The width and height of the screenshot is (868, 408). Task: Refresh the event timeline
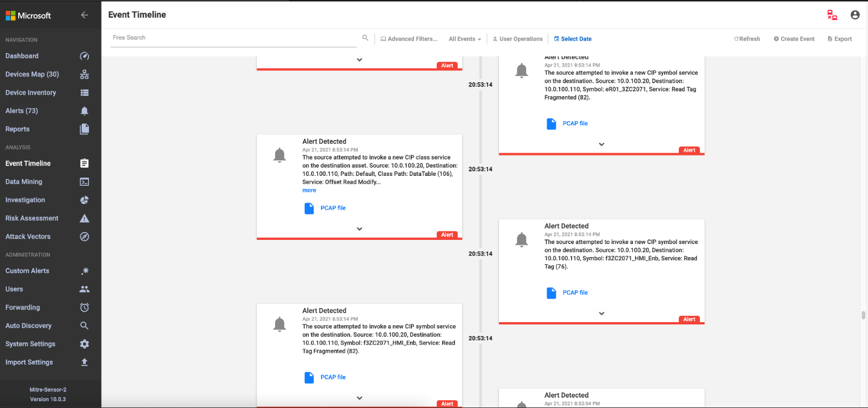pos(747,39)
